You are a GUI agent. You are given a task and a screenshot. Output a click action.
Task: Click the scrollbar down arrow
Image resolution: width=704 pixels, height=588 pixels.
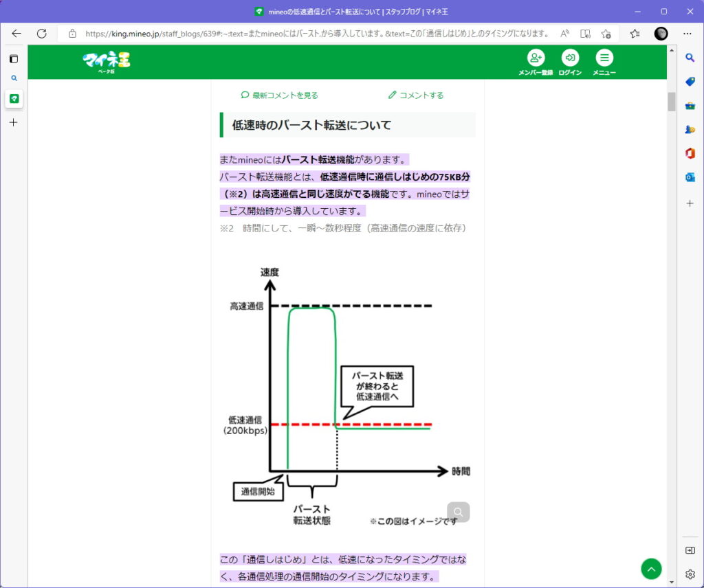671,583
